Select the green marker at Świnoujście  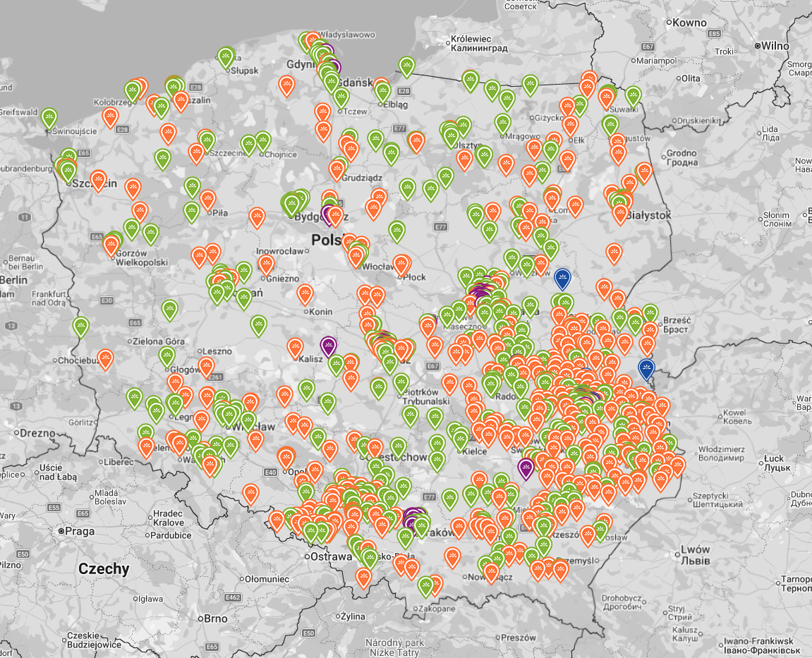point(49,118)
